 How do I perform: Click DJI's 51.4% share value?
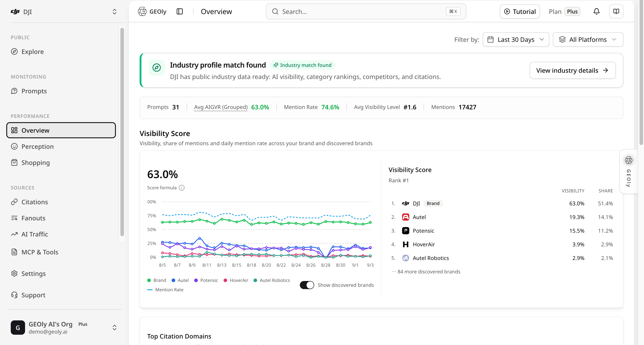(605, 203)
